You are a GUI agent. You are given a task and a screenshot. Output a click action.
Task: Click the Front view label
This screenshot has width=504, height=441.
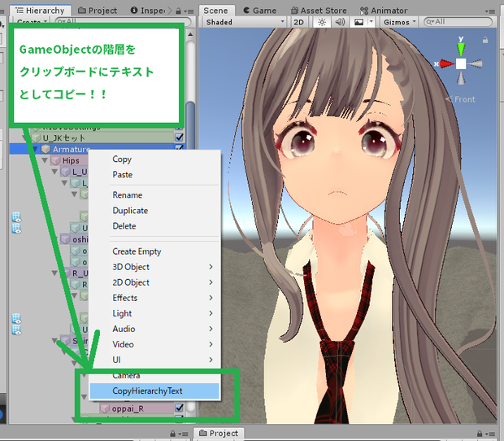coord(464,99)
